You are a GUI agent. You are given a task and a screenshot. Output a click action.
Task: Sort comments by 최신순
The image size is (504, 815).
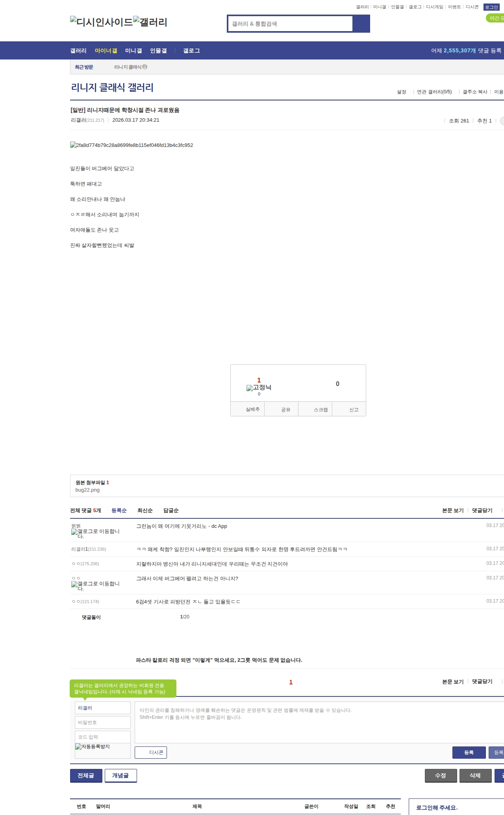tap(145, 511)
